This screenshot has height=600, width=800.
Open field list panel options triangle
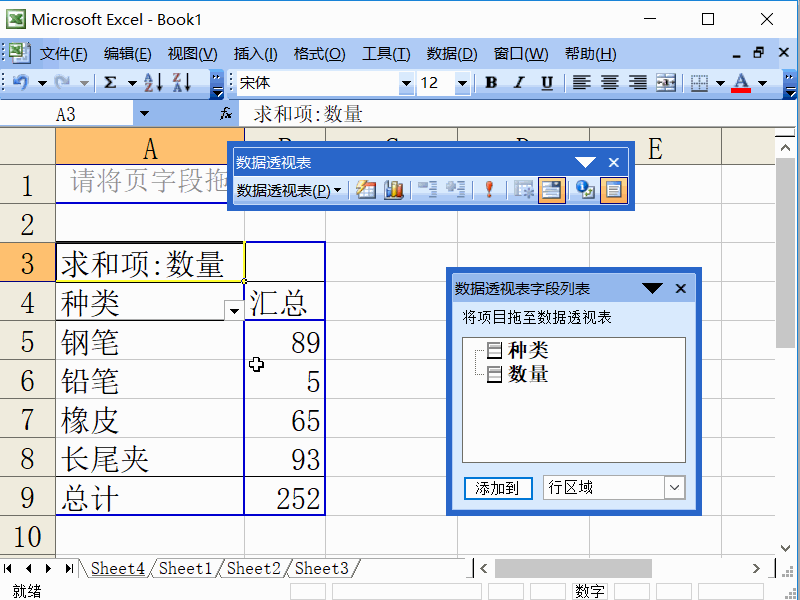point(653,289)
